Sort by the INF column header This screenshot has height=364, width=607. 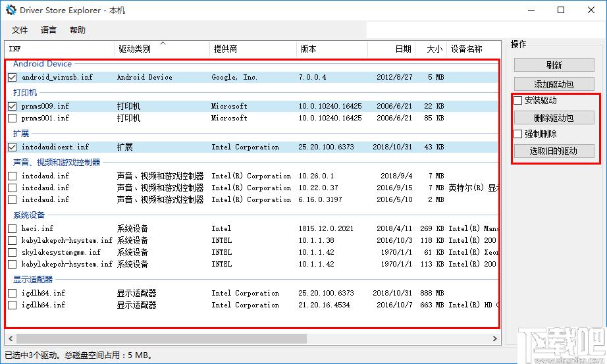coord(60,49)
